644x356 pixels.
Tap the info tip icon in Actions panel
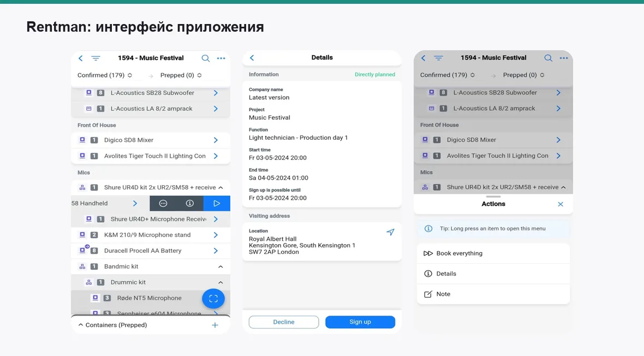(x=428, y=229)
